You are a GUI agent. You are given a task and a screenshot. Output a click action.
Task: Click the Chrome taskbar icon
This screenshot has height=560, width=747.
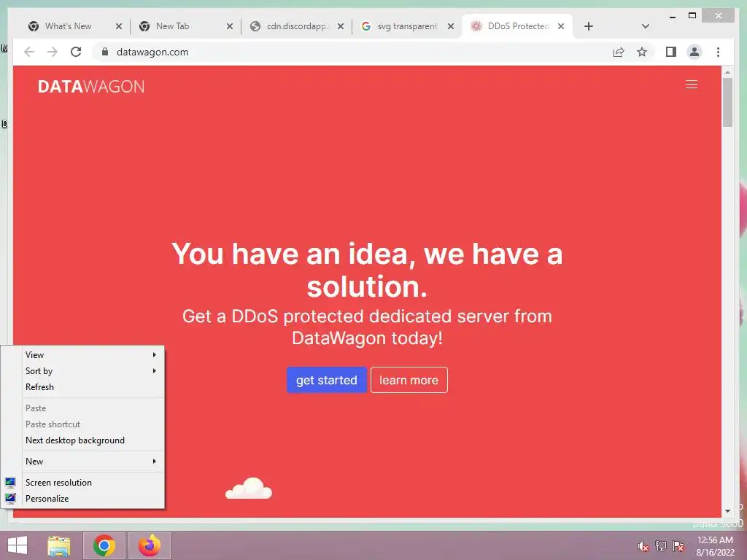point(104,545)
